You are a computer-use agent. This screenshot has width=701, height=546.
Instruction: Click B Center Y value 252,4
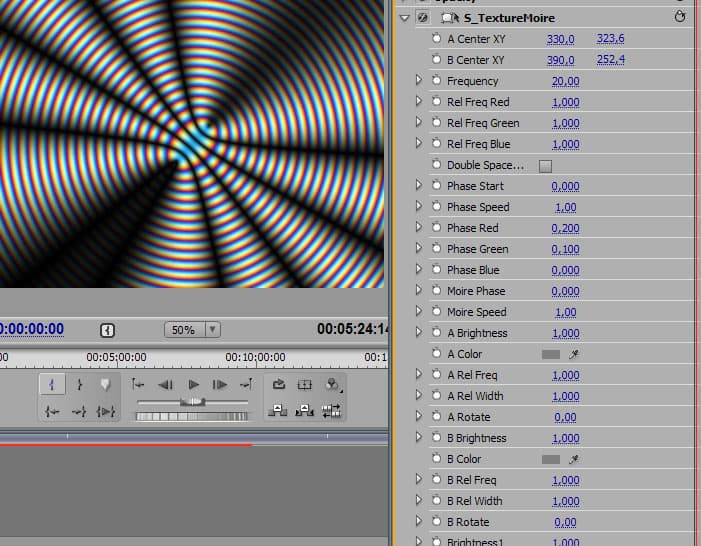[611, 59]
